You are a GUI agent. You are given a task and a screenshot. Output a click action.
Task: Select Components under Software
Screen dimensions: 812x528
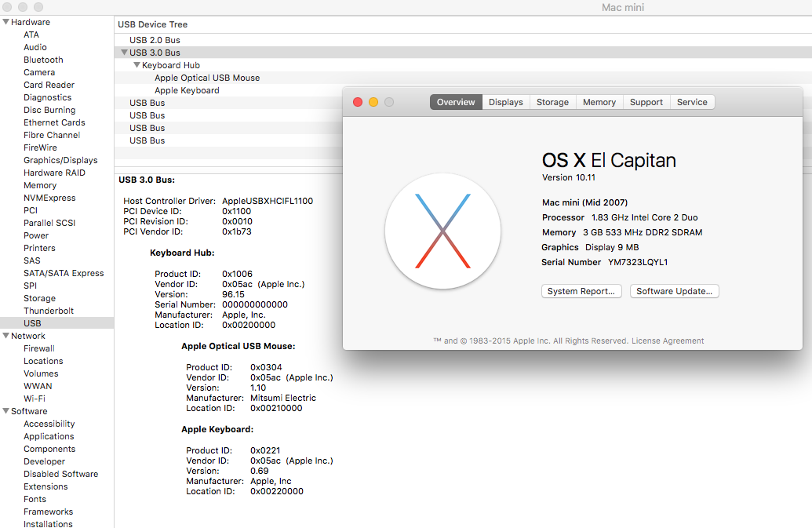(x=49, y=449)
